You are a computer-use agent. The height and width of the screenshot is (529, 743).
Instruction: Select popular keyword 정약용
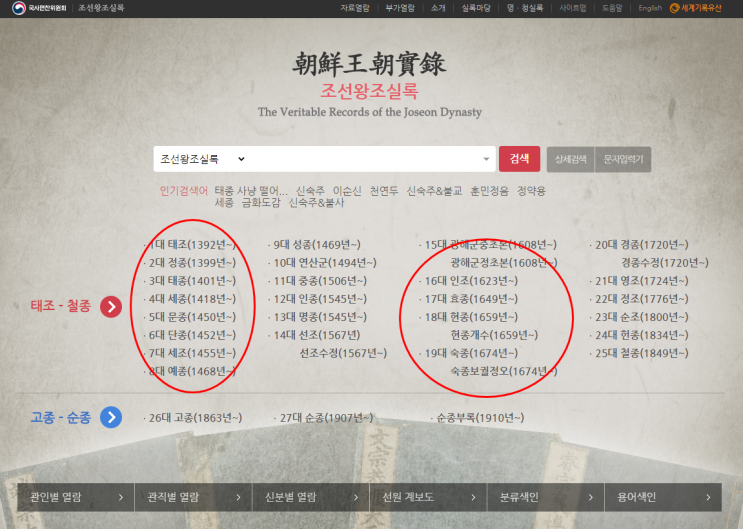coord(531,191)
